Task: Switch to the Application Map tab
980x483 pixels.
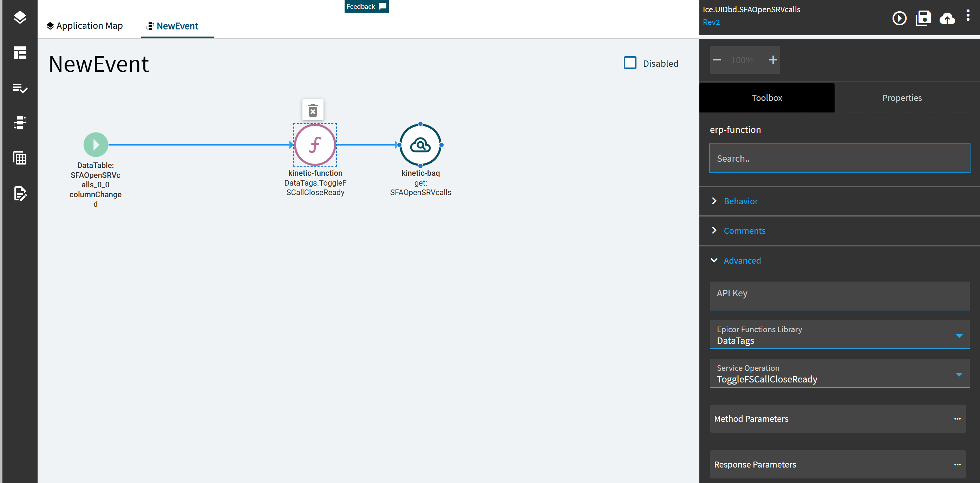Action: [x=85, y=26]
